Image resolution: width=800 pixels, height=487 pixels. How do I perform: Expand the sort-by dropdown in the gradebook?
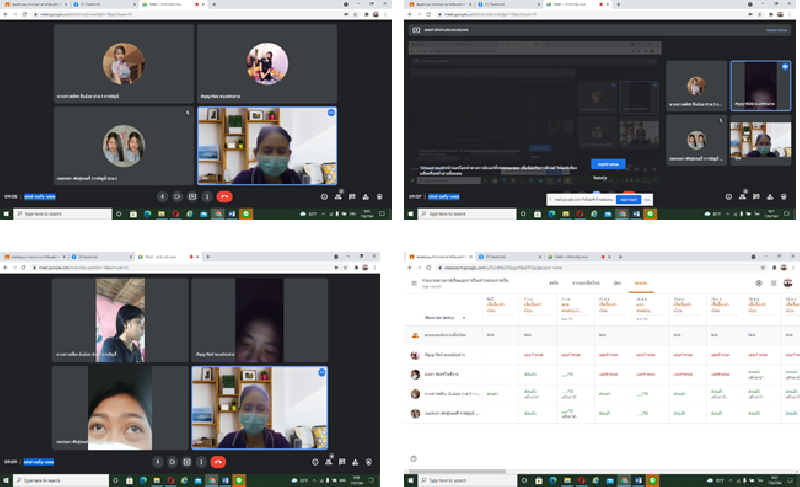tap(447, 316)
